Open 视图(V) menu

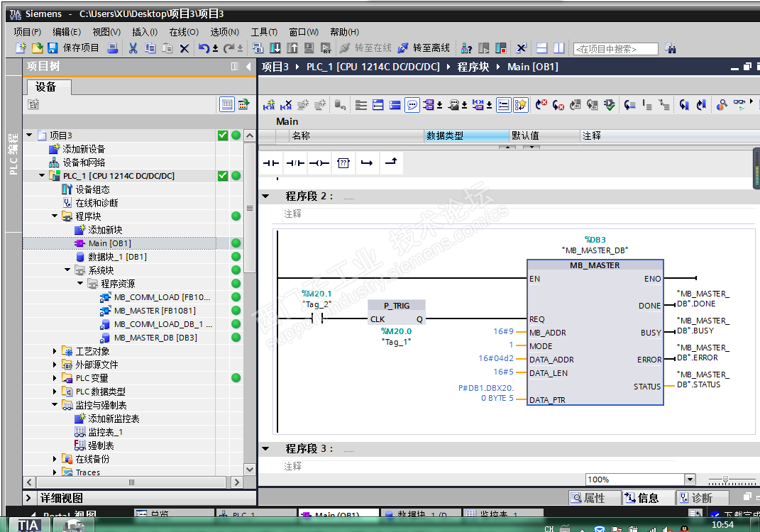[106, 32]
